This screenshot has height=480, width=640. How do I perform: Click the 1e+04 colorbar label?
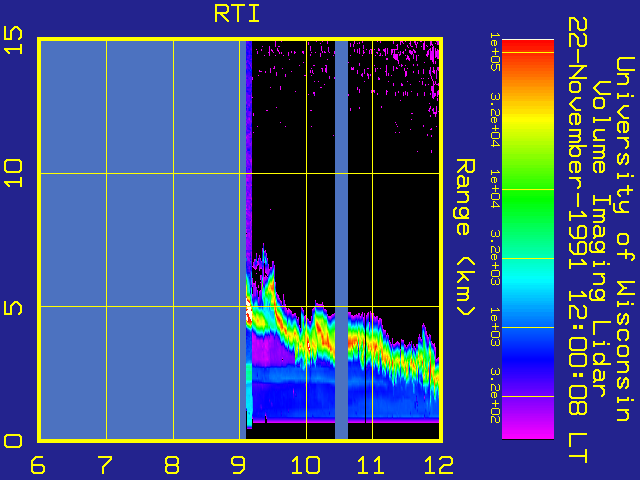tap(495, 189)
